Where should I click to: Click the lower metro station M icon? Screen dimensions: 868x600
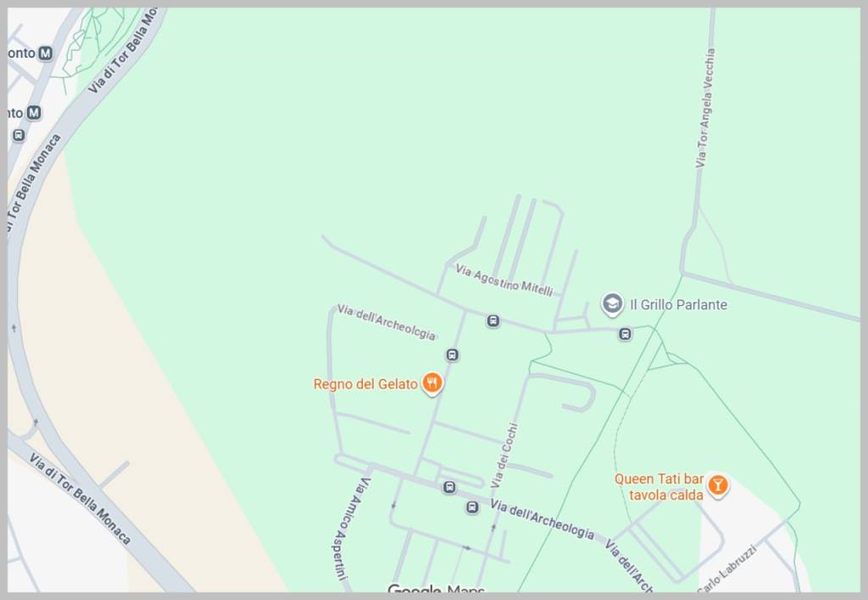coord(34,113)
